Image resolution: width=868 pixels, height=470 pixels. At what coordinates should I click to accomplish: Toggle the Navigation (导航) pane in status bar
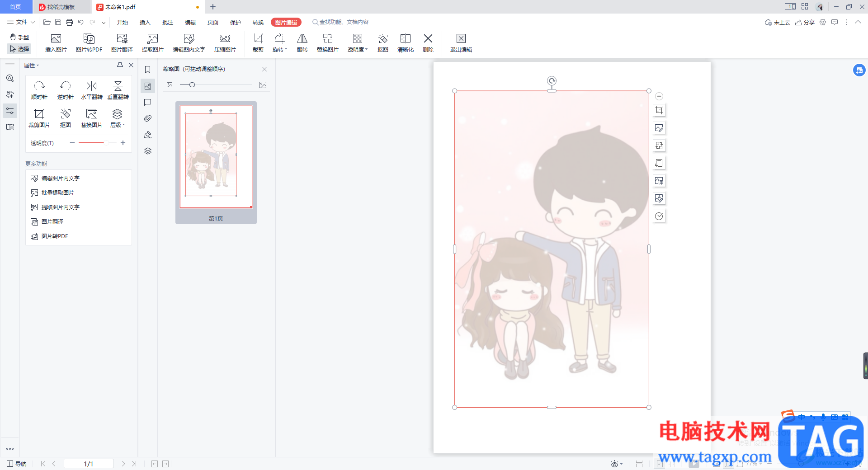(17, 464)
